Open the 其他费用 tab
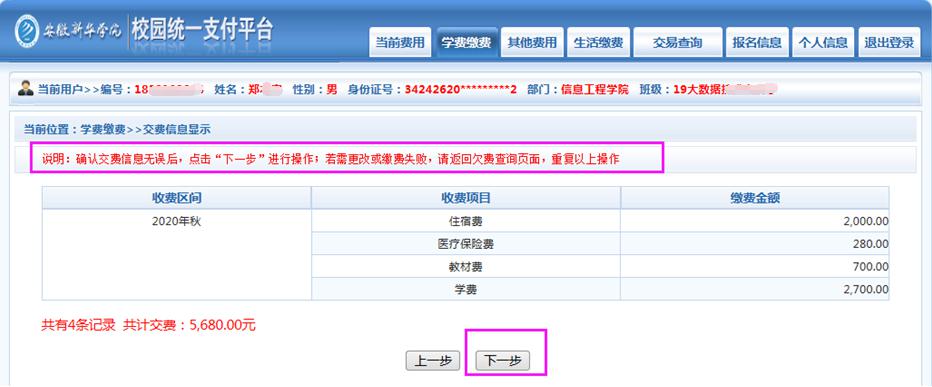 (532, 42)
